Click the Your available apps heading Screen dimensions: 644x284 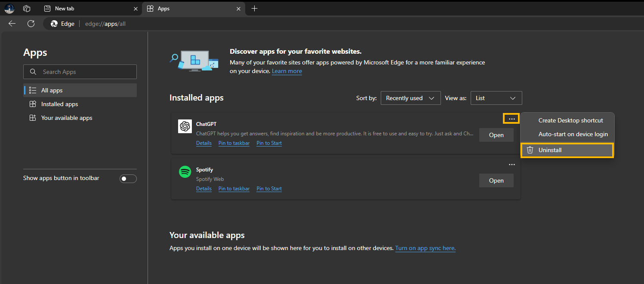207,235
